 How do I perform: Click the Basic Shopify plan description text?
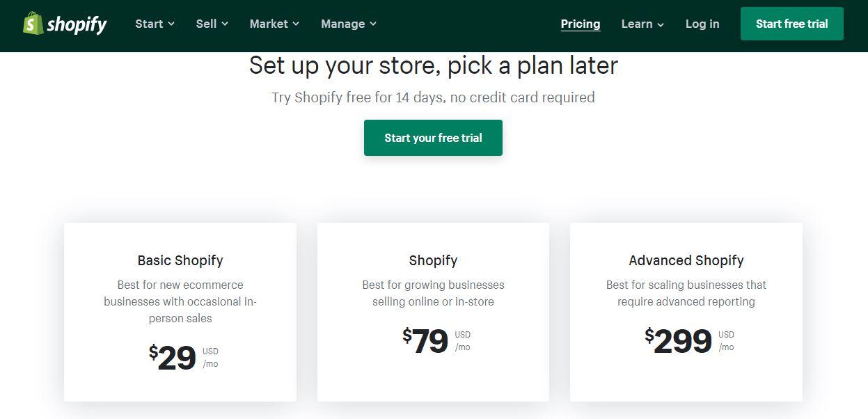point(180,301)
